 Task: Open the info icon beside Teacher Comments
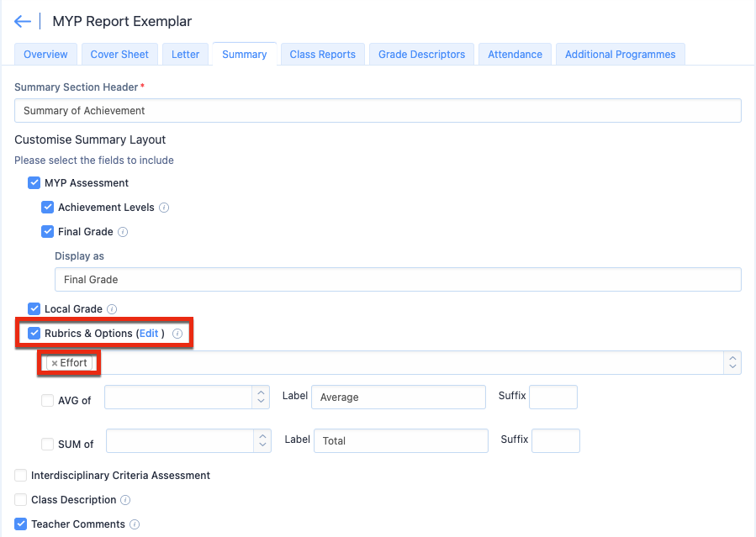[x=135, y=524]
